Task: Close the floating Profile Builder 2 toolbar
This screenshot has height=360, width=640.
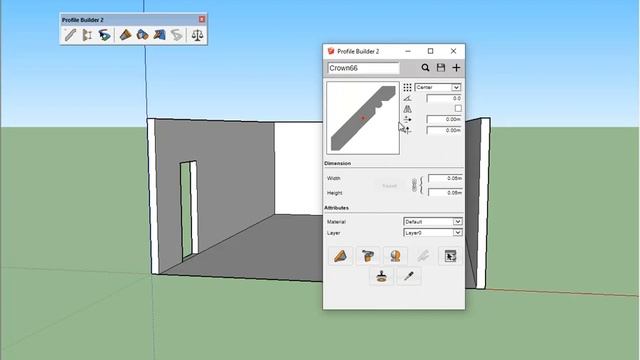Action: [202, 19]
